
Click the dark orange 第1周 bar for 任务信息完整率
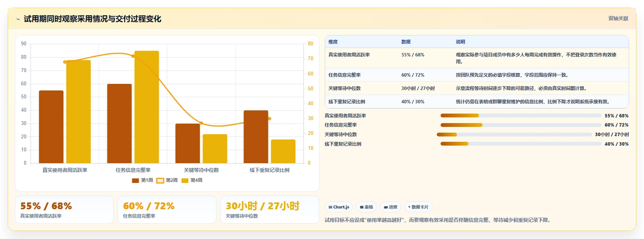click(119, 124)
